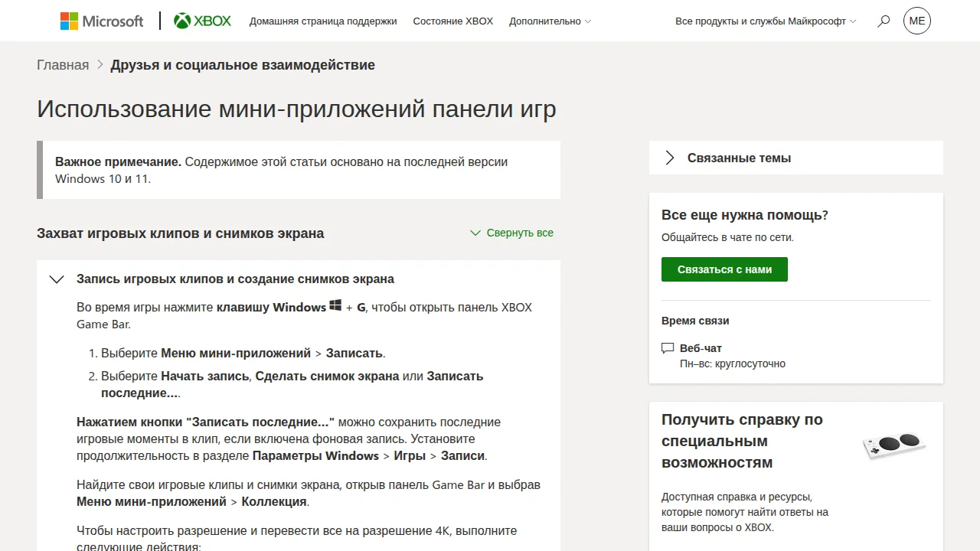This screenshot has width=980, height=551.
Task: Click the "Важное примечание." bold text
Action: (x=118, y=161)
